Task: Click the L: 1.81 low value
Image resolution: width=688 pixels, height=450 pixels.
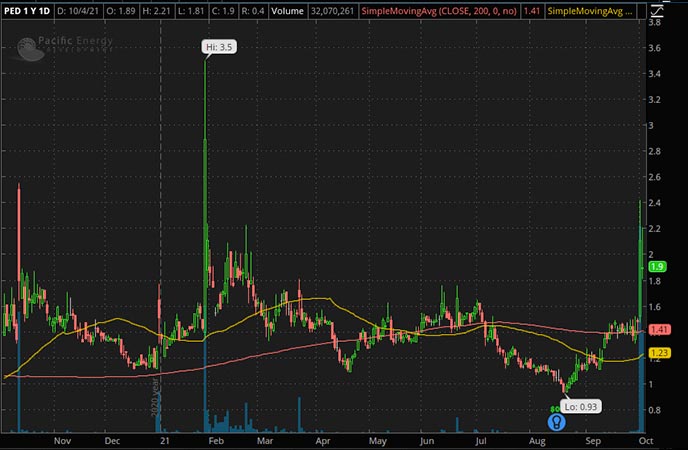Action: (x=191, y=11)
